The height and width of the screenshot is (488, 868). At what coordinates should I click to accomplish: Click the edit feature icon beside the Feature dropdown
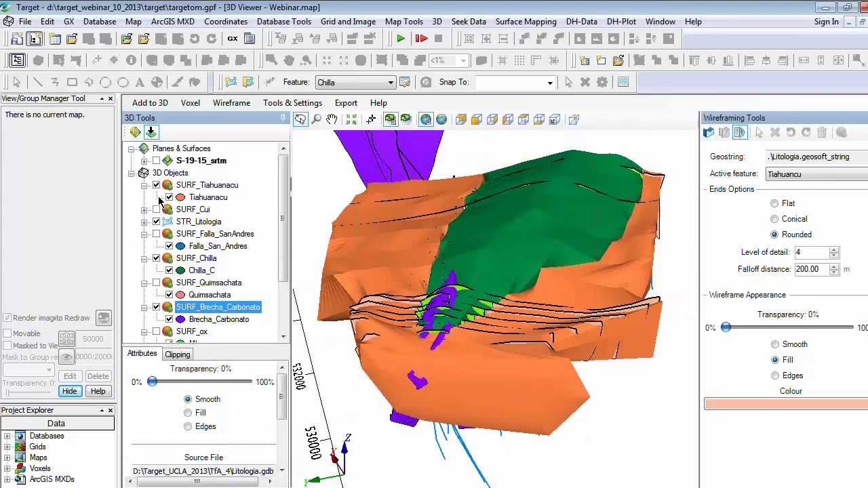point(405,82)
